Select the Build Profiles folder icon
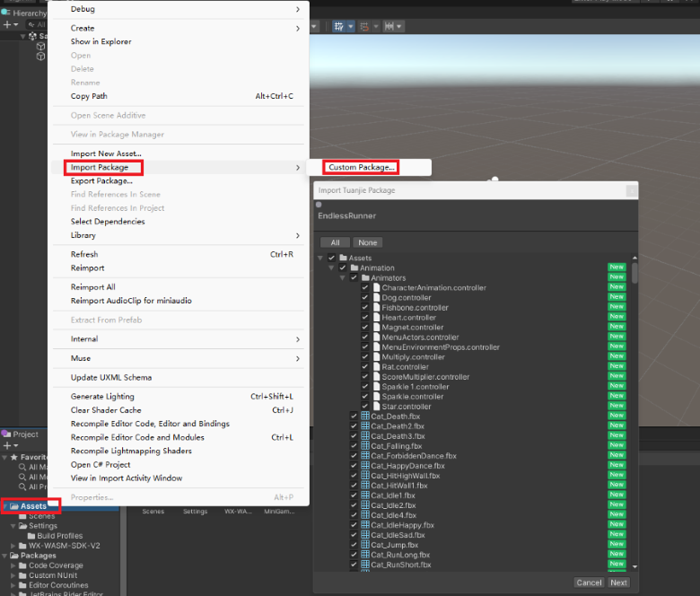The image size is (700, 596). (x=31, y=536)
